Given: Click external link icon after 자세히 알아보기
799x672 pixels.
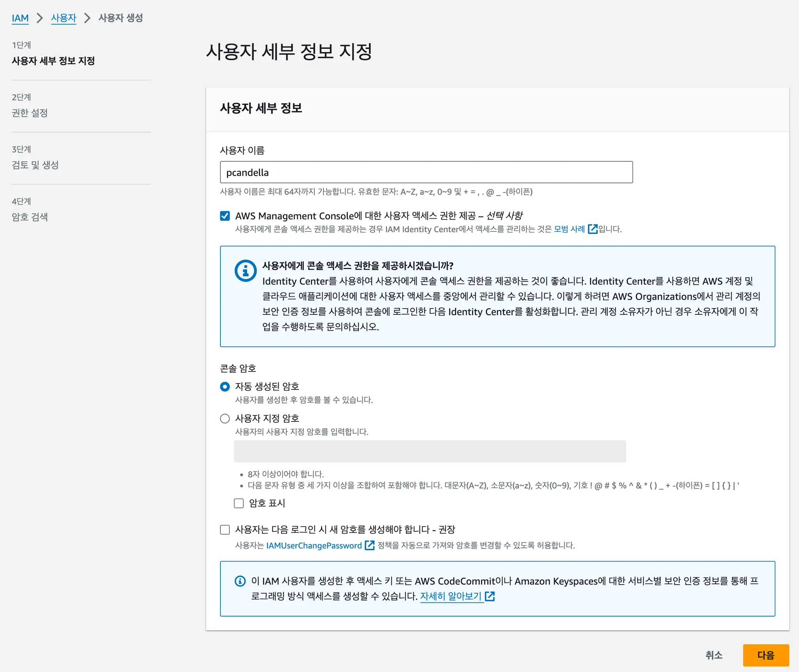Looking at the screenshot, I should 490,596.
